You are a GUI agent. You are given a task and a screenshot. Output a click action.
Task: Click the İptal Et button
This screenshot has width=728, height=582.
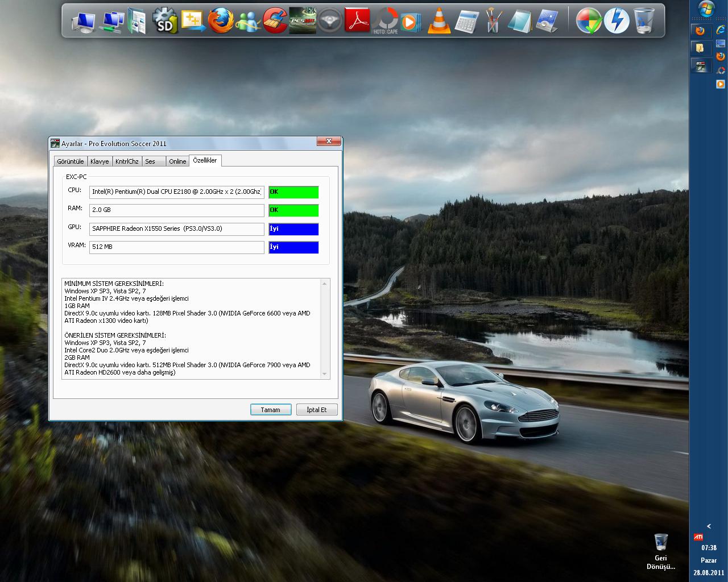[x=317, y=410]
